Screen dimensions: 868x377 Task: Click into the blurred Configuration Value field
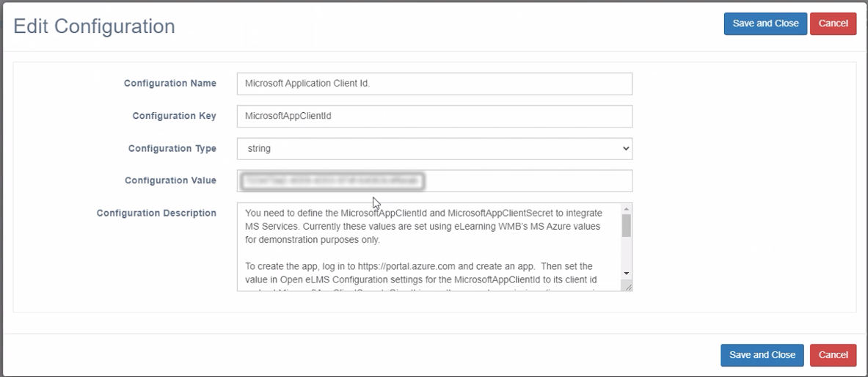434,181
